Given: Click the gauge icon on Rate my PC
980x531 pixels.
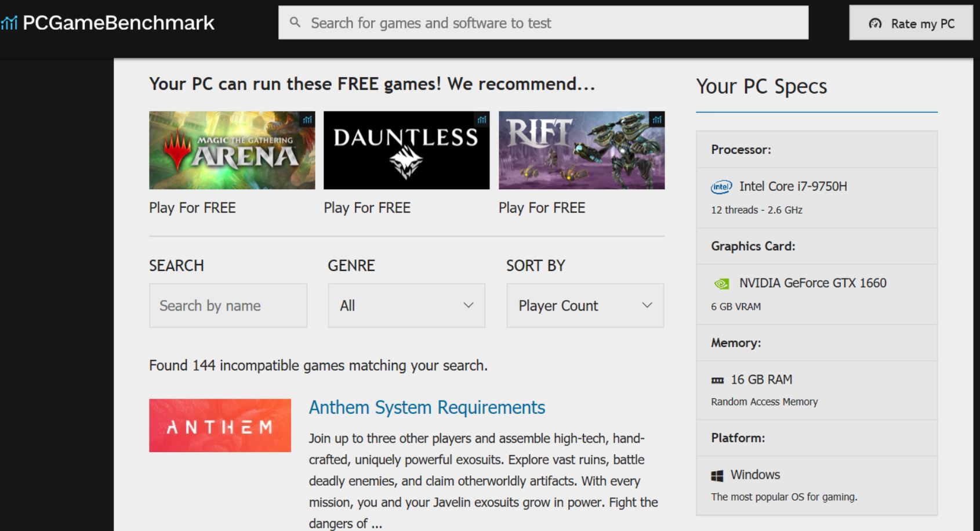Looking at the screenshot, I should click(875, 24).
